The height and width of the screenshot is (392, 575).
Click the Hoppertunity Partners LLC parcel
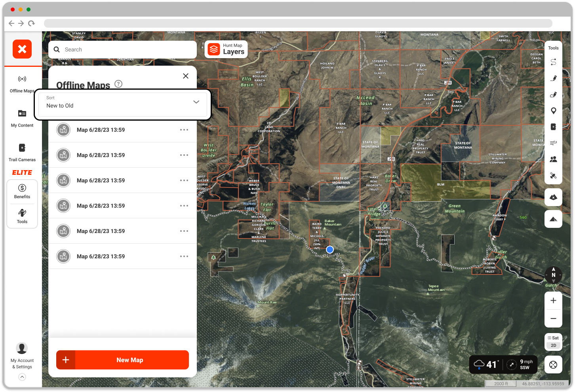(x=347, y=299)
